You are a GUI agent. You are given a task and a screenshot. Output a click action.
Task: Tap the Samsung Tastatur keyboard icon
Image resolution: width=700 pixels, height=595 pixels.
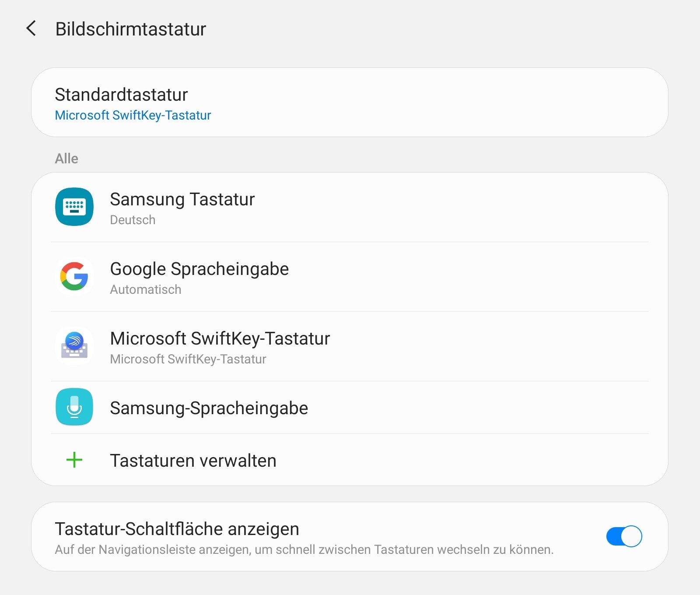tap(74, 207)
